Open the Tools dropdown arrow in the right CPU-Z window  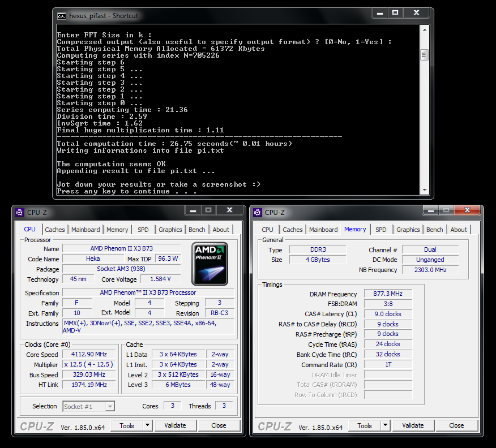pyautogui.click(x=385, y=425)
